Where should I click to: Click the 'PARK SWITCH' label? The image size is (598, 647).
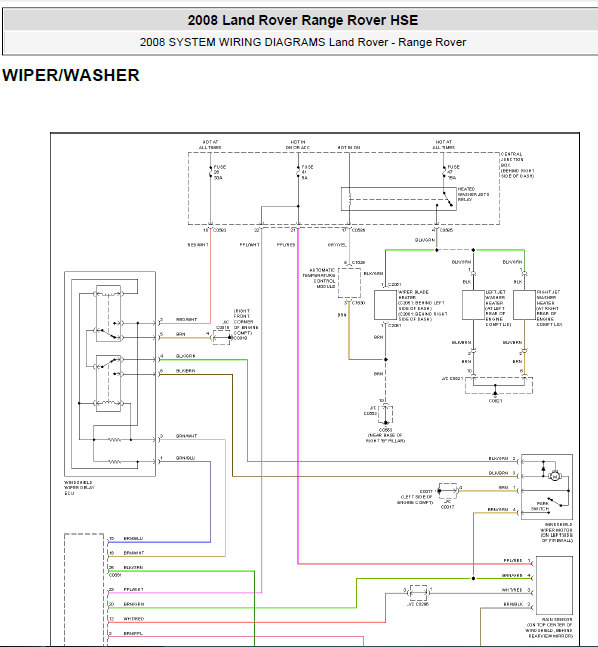[540, 506]
